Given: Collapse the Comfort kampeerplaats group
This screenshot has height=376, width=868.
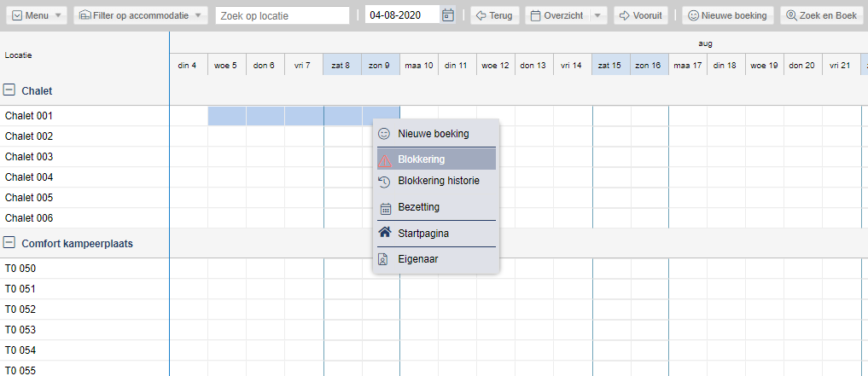Looking at the screenshot, I should [x=9, y=243].
